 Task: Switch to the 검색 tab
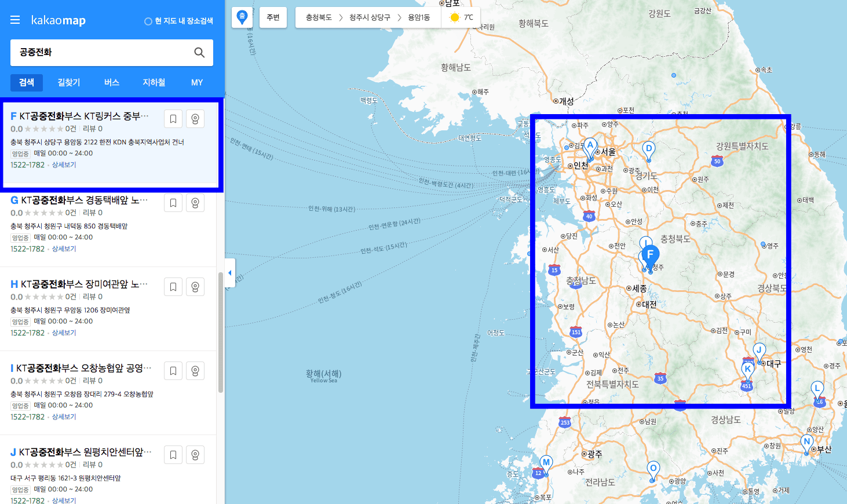point(27,82)
